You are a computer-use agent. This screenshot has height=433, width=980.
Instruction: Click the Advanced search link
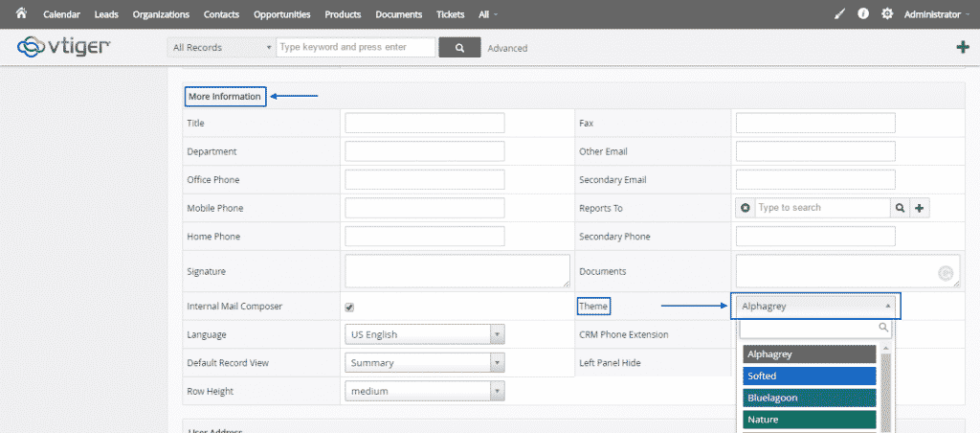point(507,48)
